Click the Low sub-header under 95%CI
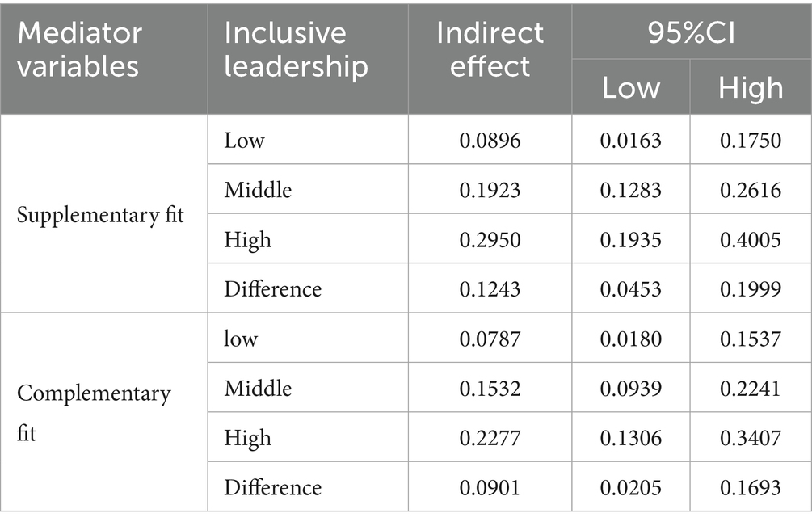This screenshot has height=526, width=812. [x=631, y=87]
